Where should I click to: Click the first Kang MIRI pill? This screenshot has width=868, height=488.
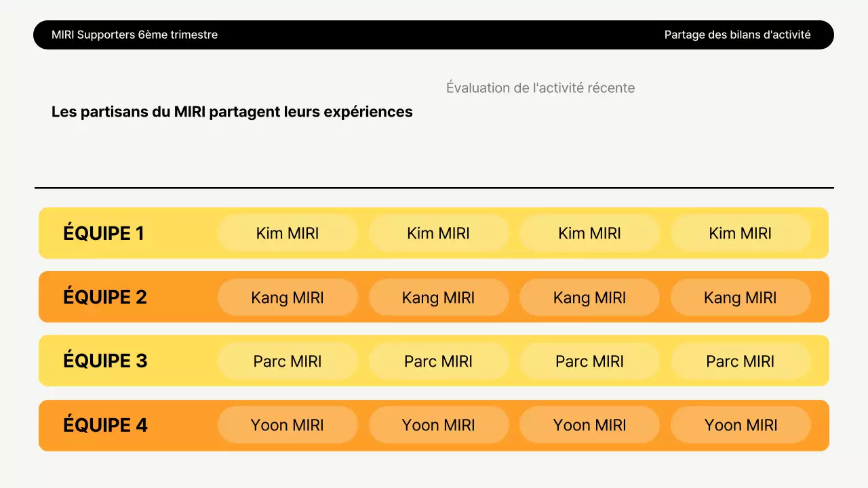(x=288, y=297)
